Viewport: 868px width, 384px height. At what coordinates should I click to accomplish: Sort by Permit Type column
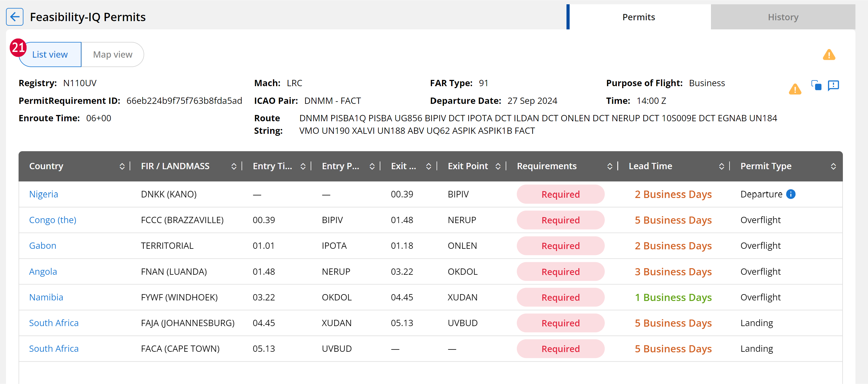coord(833,166)
